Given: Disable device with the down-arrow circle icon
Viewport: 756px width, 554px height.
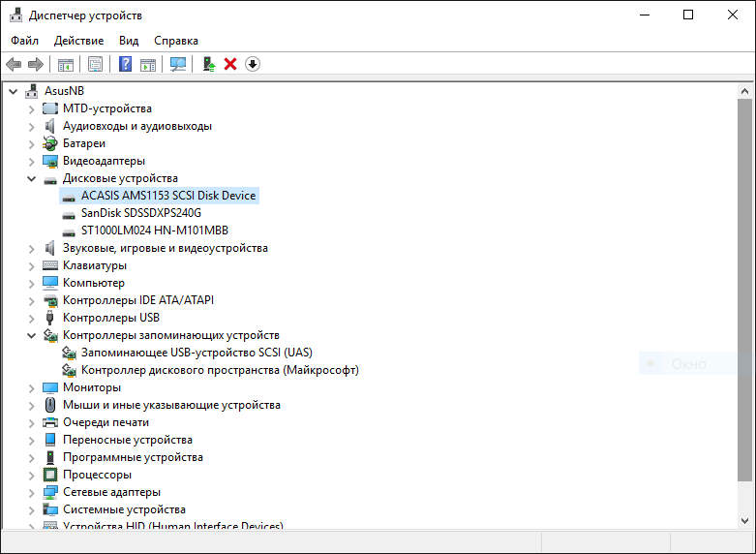Looking at the screenshot, I should [x=253, y=64].
